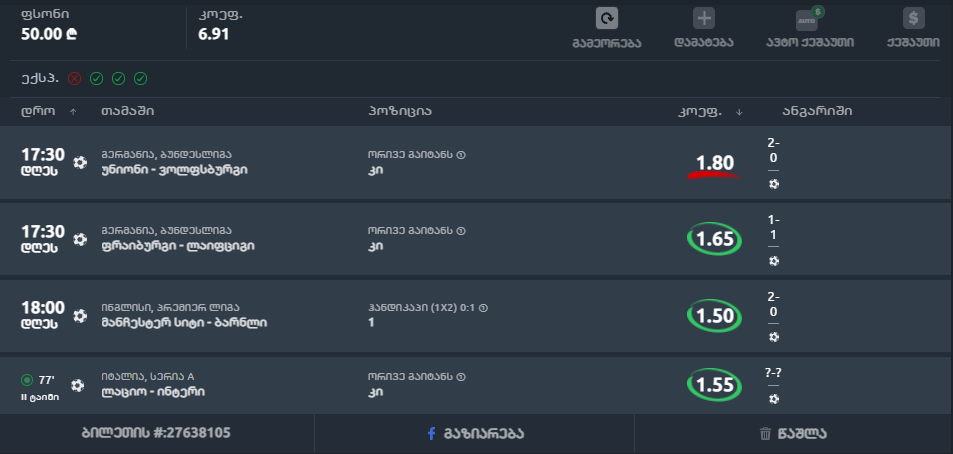
Task: Click the first green checkmark status circle
Action: pyautogui.click(x=97, y=78)
